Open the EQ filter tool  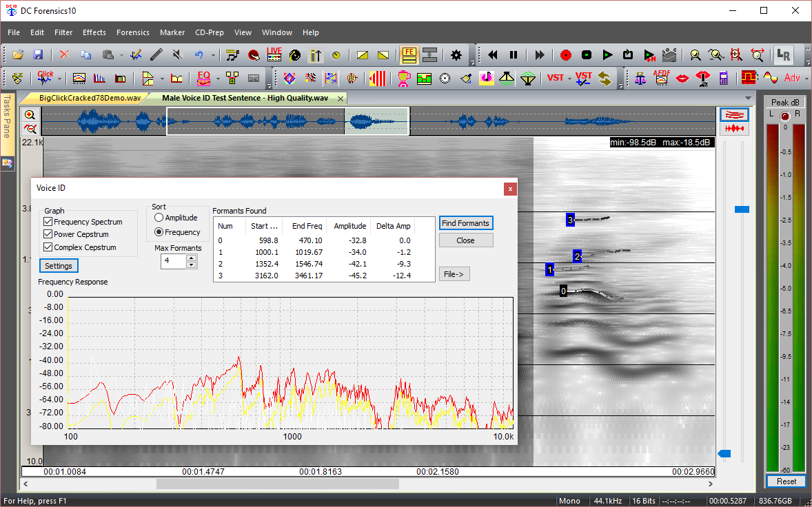[x=203, y=78]
